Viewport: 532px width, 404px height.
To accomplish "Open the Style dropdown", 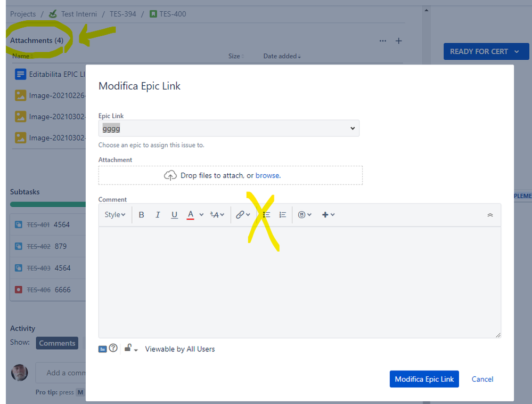I will point(114,215).
